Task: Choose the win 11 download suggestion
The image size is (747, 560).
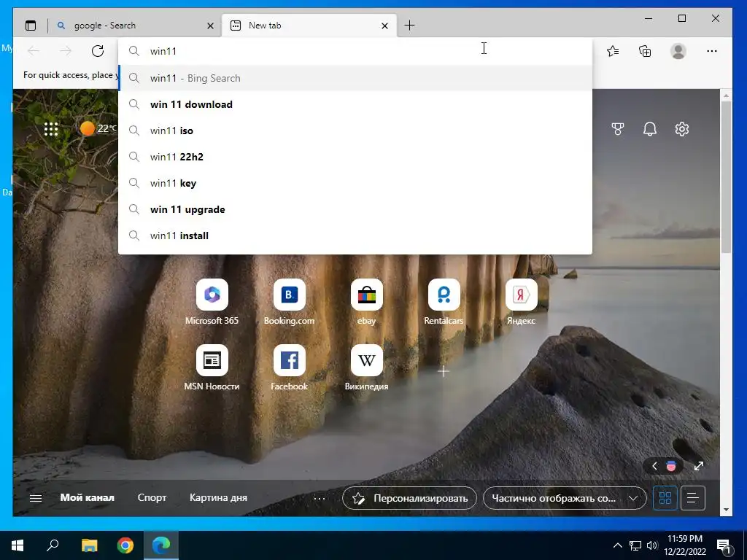Action: 355,104
